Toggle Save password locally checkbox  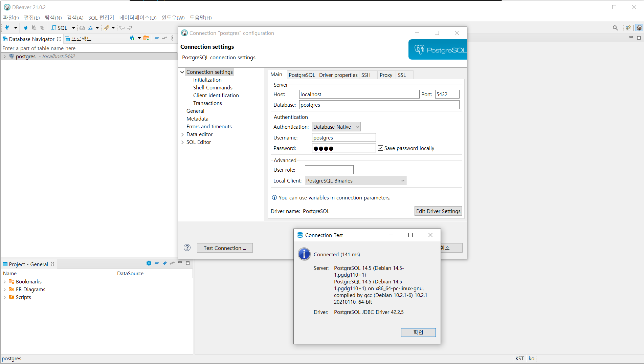coord(380,148)
